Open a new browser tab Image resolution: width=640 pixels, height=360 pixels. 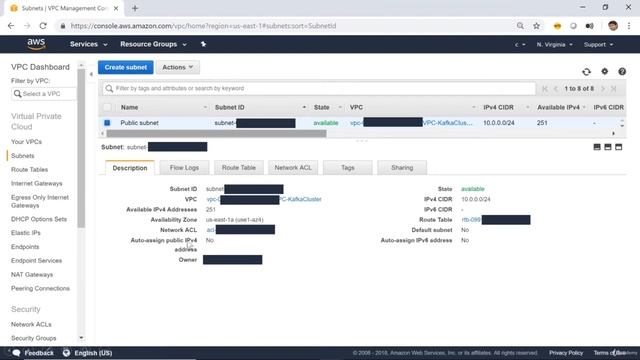pyautogui.click(x=135, y=8)
